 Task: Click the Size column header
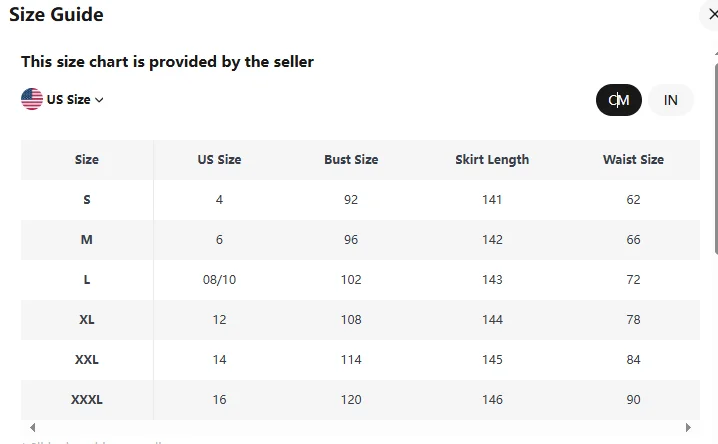pos(87,160)
